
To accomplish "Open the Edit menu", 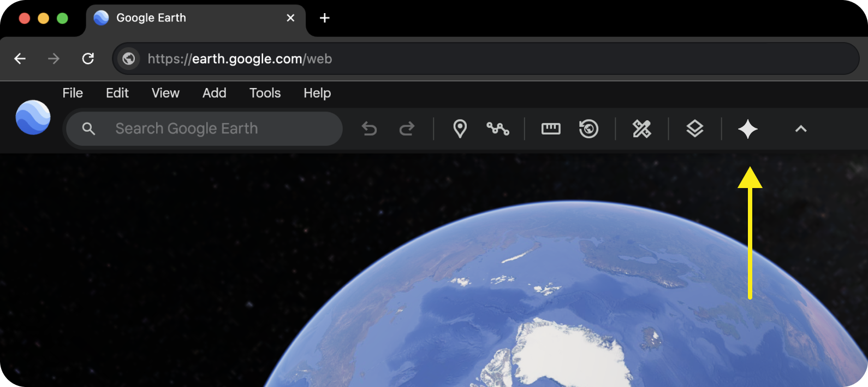I will click(x=117, y=93).
